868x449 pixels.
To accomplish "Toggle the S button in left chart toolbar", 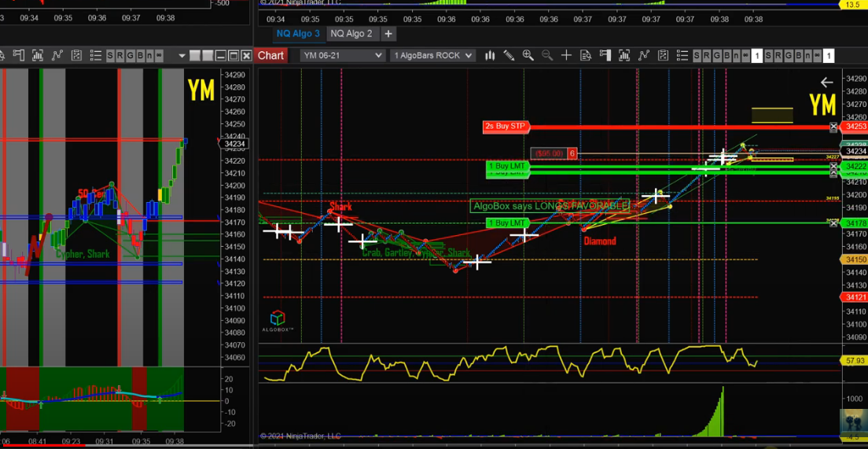I will click(x=110, y=55).
